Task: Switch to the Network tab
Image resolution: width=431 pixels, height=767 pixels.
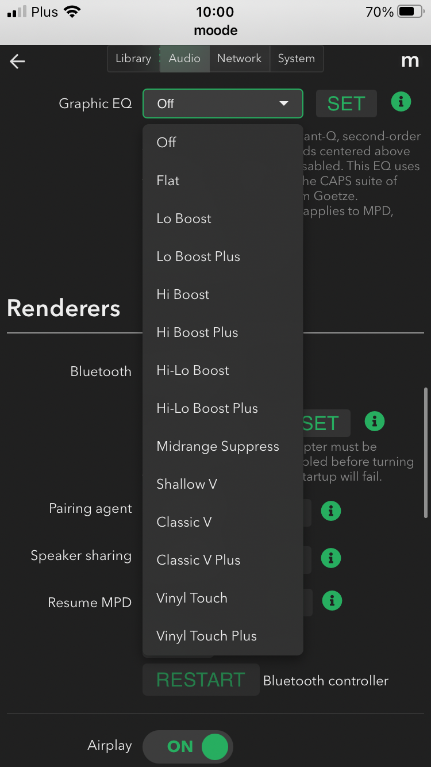Action: [x=240, y=59]
